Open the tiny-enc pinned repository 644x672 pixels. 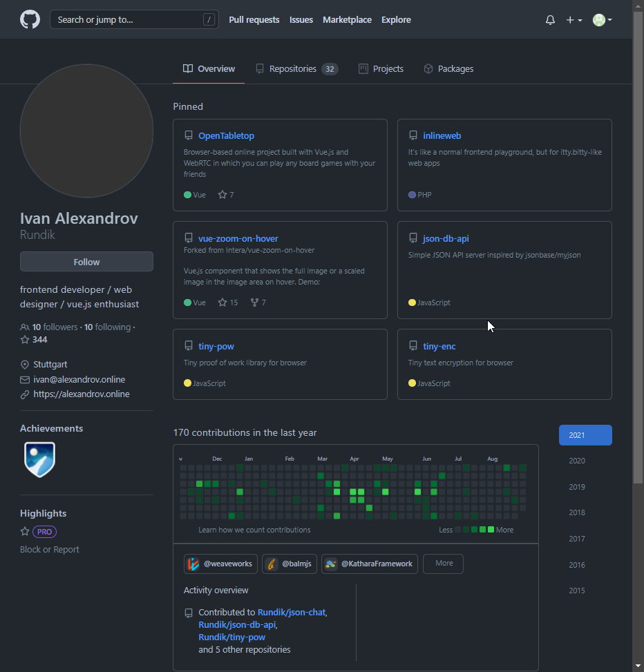pyautogui.click(x=439, y=346)
